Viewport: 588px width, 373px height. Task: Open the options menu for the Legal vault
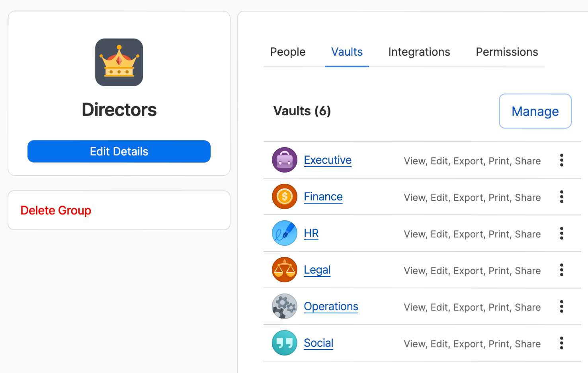561,270
